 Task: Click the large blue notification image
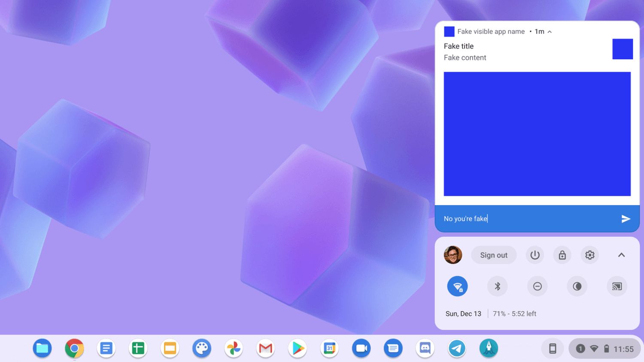point(537,134)
